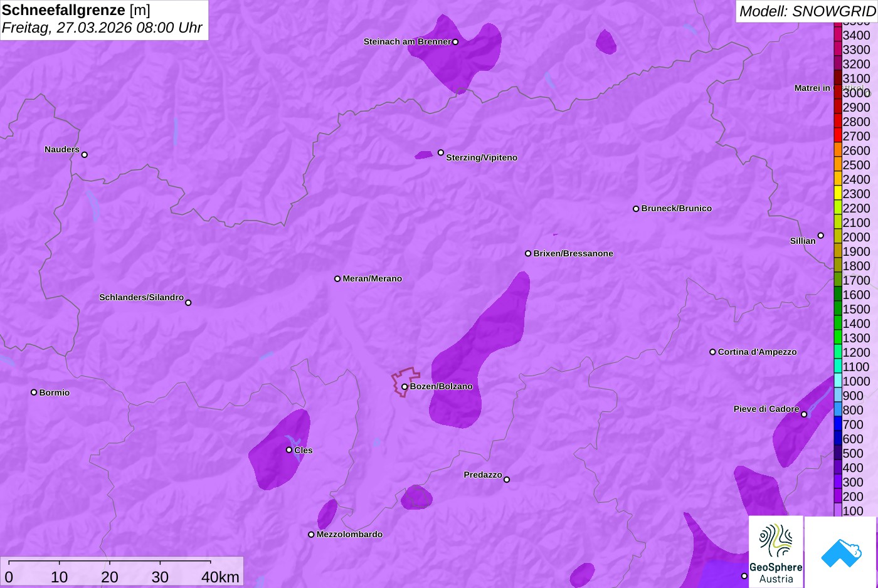This screenshot has height=588, width=878.
Task: Click the Cortina d'Ampezzo label
Action: click(758, 352)
